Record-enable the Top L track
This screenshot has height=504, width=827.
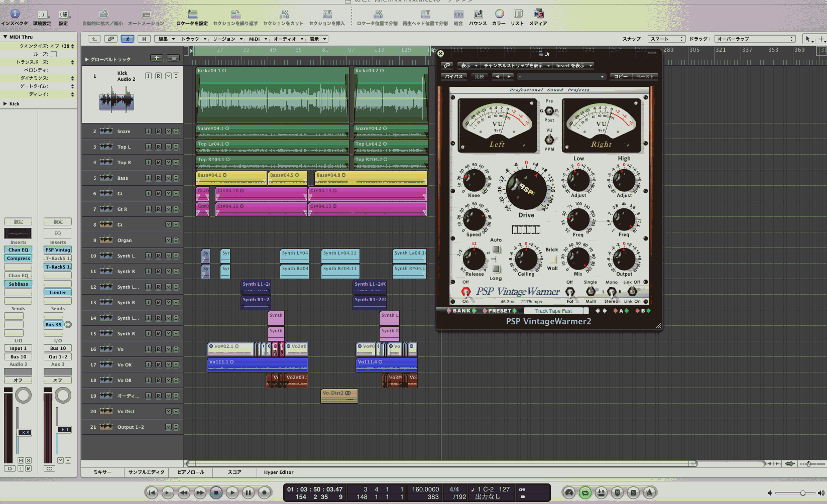(x=158, y=147)
